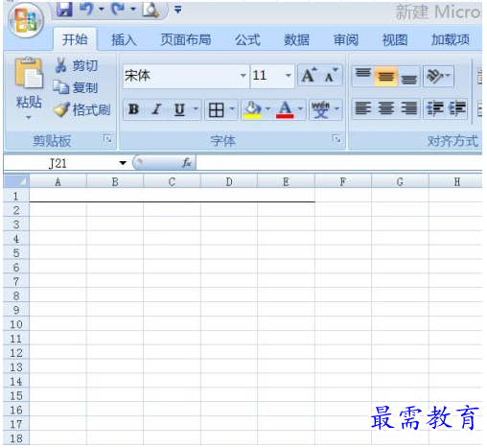Decrease the font size with the small A
The height and width of the screenshot is (448, 487).
tap(331, 76)
